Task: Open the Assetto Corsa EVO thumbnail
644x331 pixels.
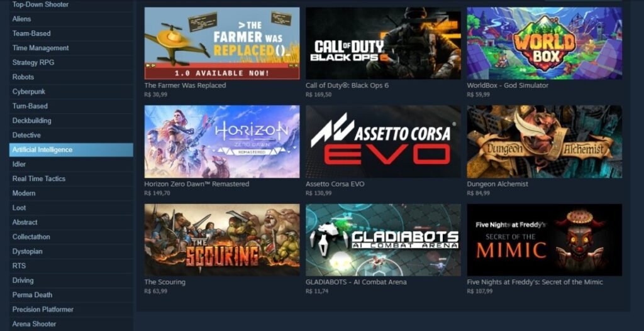Action: [x=383, y=141]
